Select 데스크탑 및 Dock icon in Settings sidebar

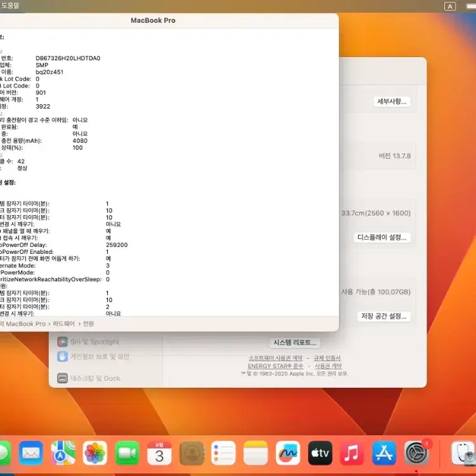click(62, 378)
